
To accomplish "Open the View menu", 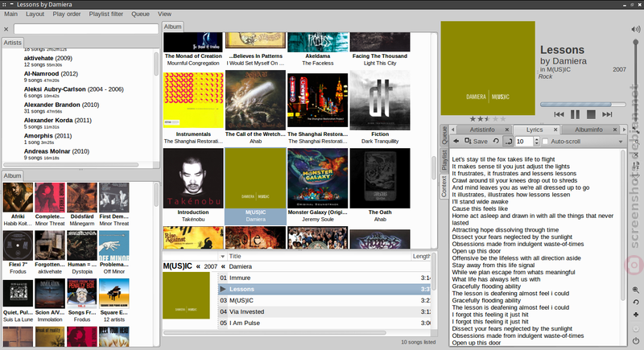I will pos(164,14).
